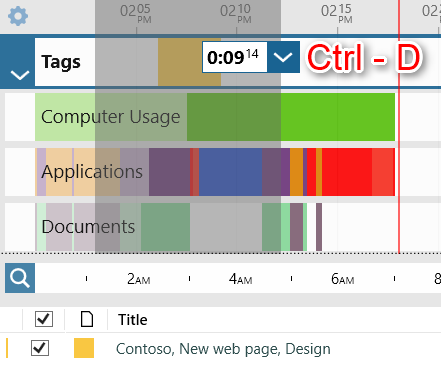The height and width of the screenshot is (387, 441).
Task: Collapse the Tags row chevron
Action: [20, 75]
